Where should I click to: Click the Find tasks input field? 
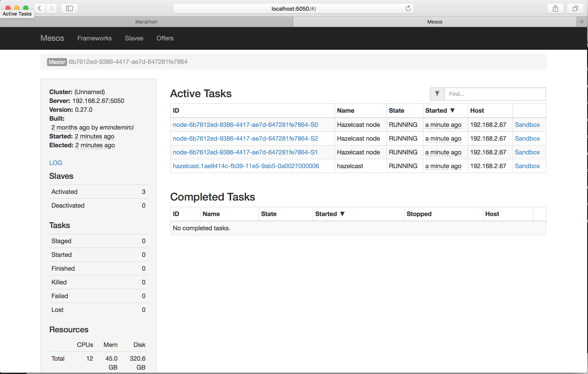(x=495, y=94)
